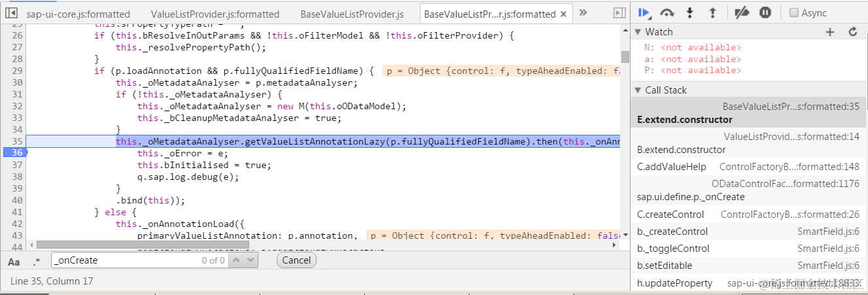The width and height of the screenshot is (868, 295).
Task: Click the search field containing _onCreate
Action: click(x=139, y=260)
